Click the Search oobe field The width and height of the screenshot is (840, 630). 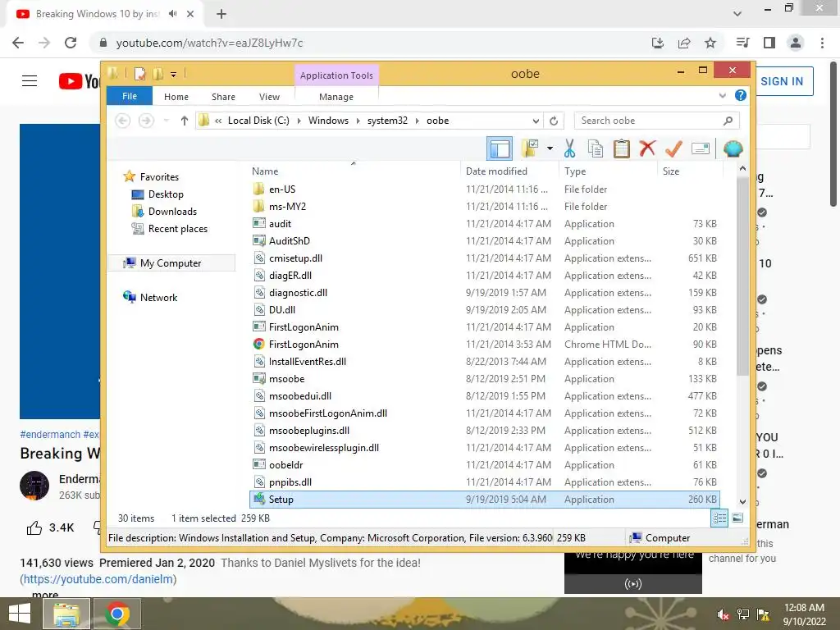657,121
